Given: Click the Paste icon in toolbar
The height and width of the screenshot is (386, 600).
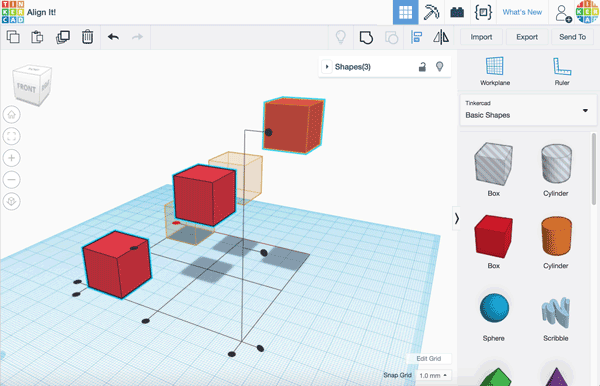Looking at the screenshot, I should 37,37.
